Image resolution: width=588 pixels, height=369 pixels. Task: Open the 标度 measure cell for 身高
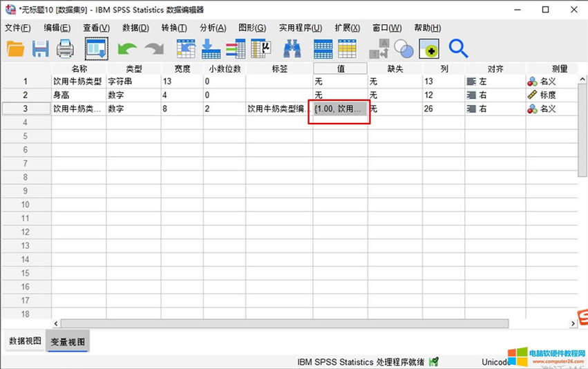pos(549,95)
